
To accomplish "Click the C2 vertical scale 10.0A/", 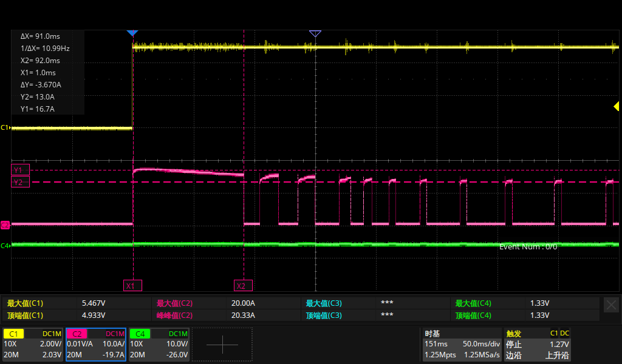I will pyautogui.click(x=114, y=344).
